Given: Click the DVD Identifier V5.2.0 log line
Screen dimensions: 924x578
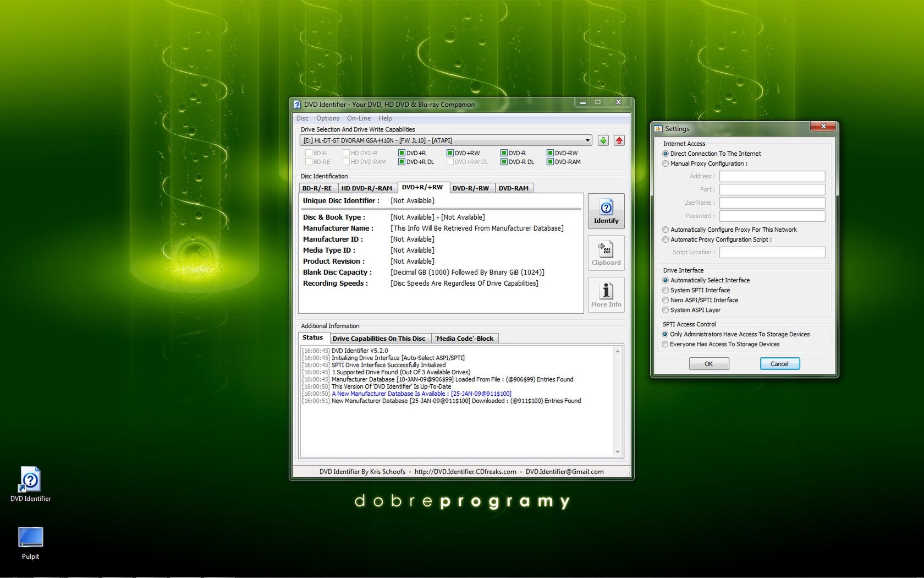Looking at the screenshot, I should (x=360, y=351).
